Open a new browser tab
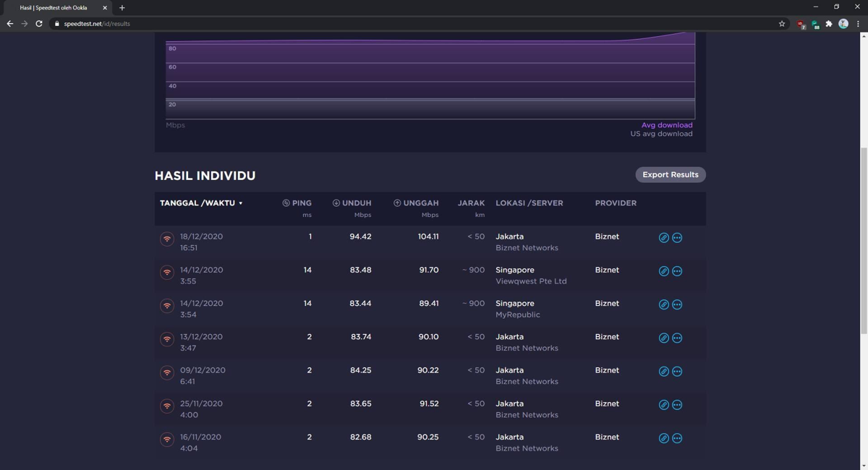 [122, 8]
